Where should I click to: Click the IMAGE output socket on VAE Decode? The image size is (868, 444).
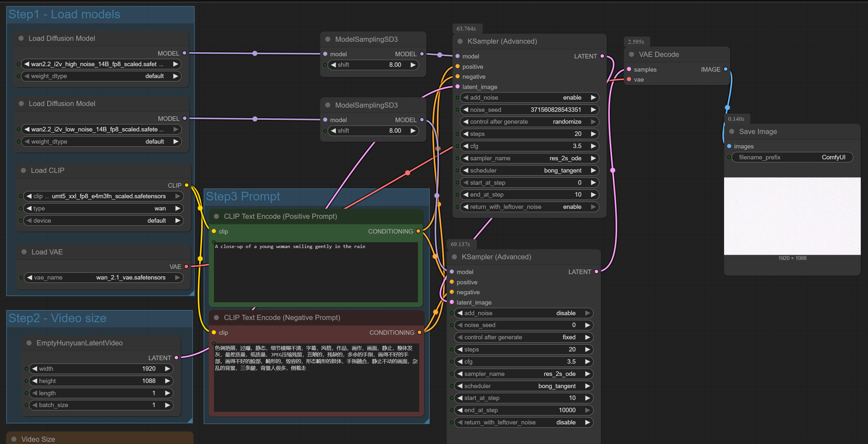(x=726, y=69)
